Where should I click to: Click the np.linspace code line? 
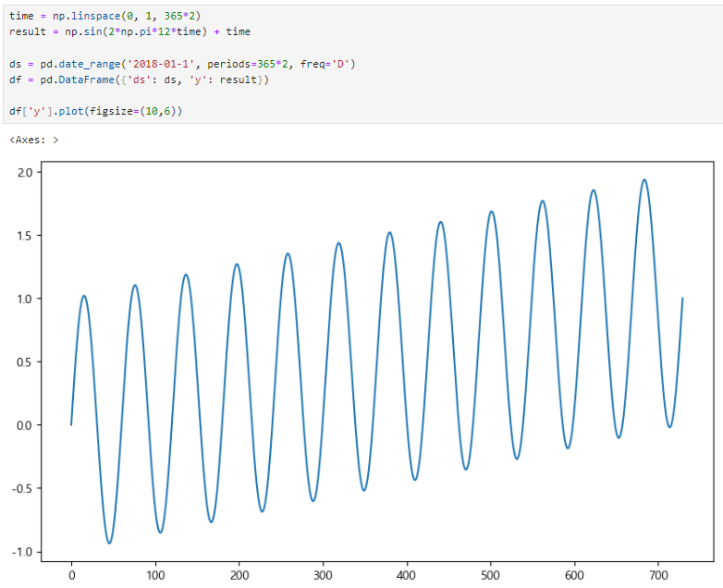tap(105, 16)
